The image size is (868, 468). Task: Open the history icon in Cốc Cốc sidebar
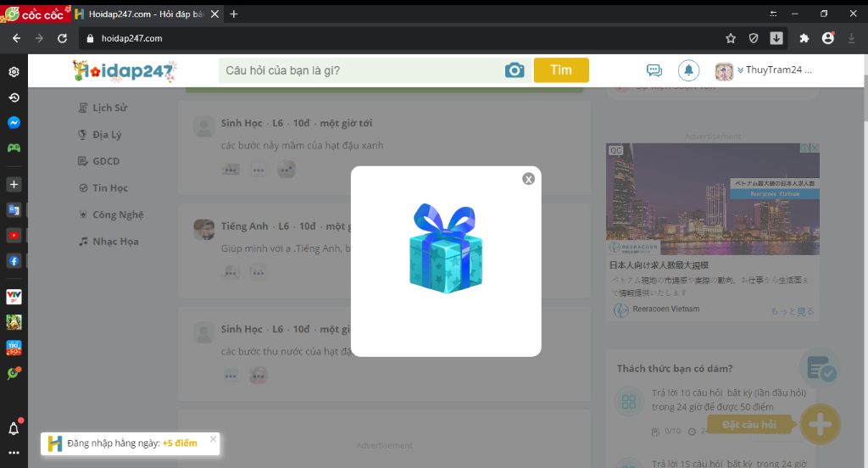coord(14,97)
